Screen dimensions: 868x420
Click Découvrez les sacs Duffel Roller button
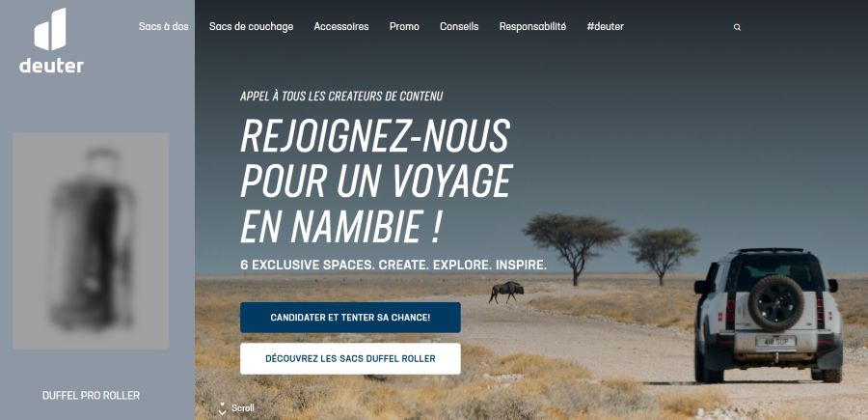[x=350, y=358]
